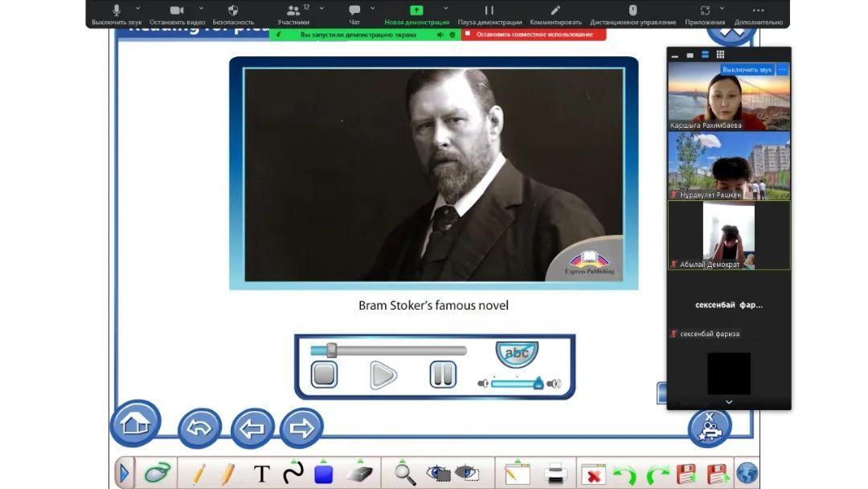This screenshot has height=489, width=868.
Task: Expand new share options arrow
Action: click(445, 9)
